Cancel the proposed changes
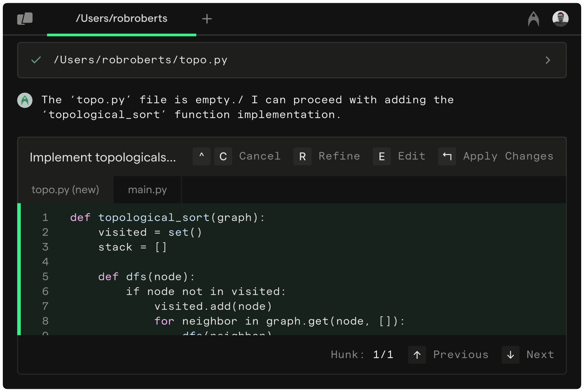The width and height of the screenshot is (584, 392). [x=260, y=156]
